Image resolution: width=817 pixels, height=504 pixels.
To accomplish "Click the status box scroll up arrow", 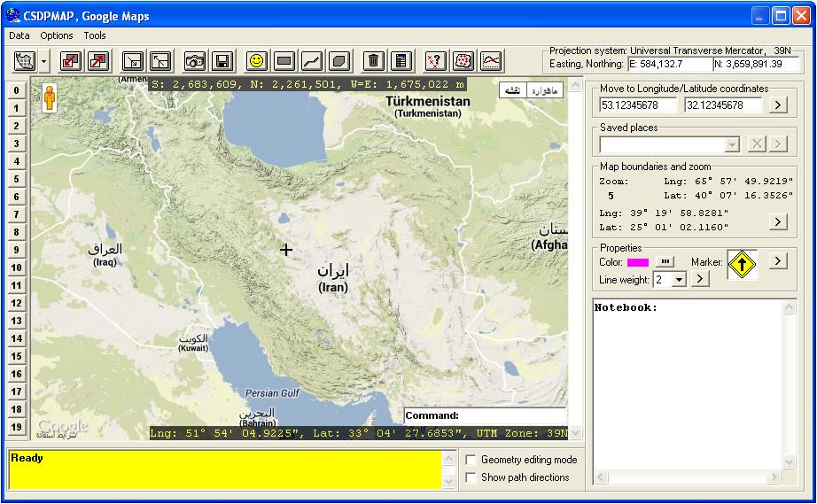I will [x=448, y=458].
